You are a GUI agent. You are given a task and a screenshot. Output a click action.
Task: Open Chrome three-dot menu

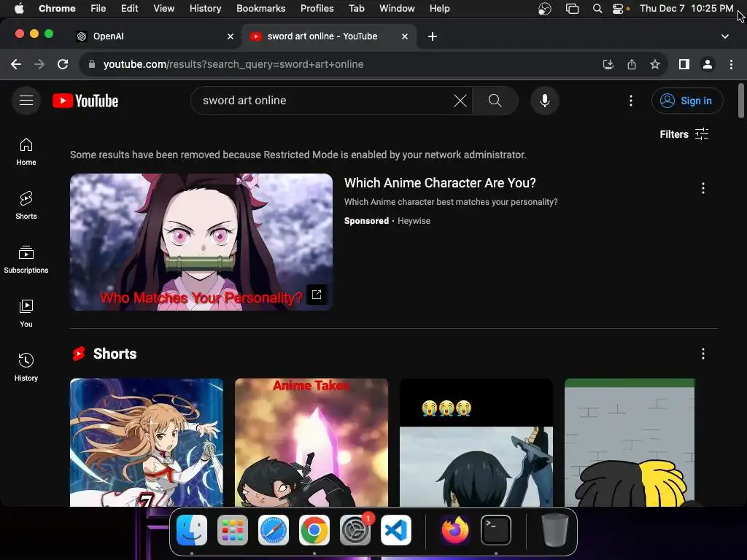tap(731, 64)
